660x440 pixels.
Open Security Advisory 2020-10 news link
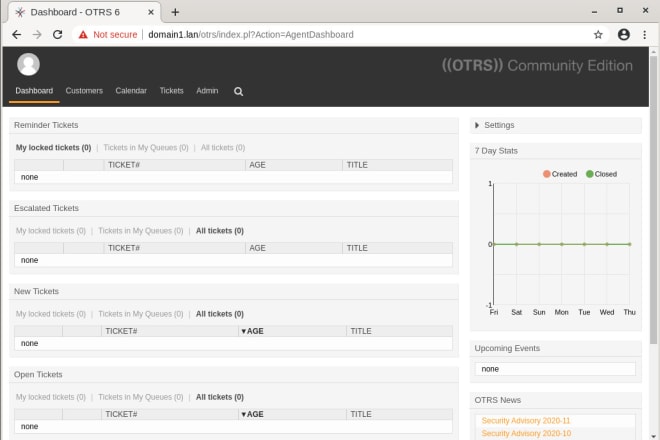tap(526, 433)
